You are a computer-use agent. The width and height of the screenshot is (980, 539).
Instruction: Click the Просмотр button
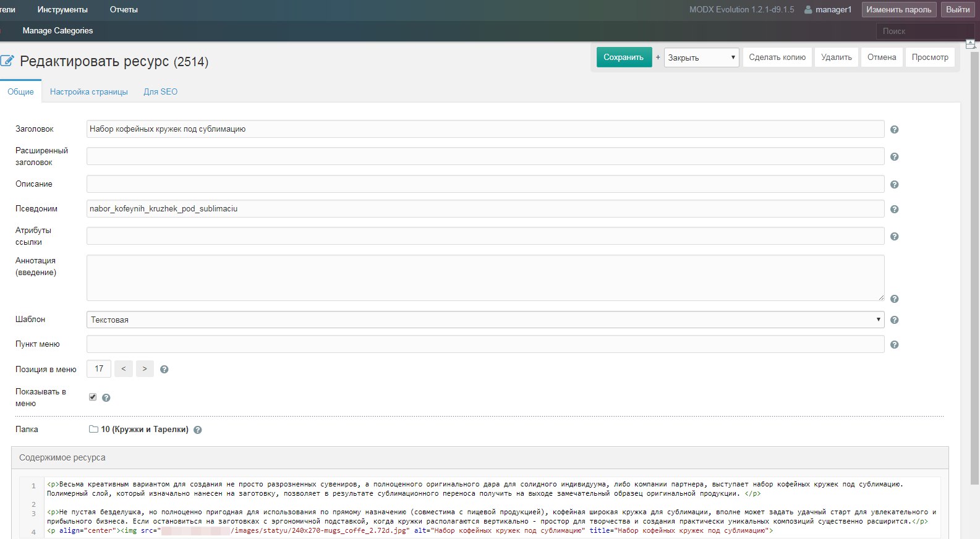(930, 57)
